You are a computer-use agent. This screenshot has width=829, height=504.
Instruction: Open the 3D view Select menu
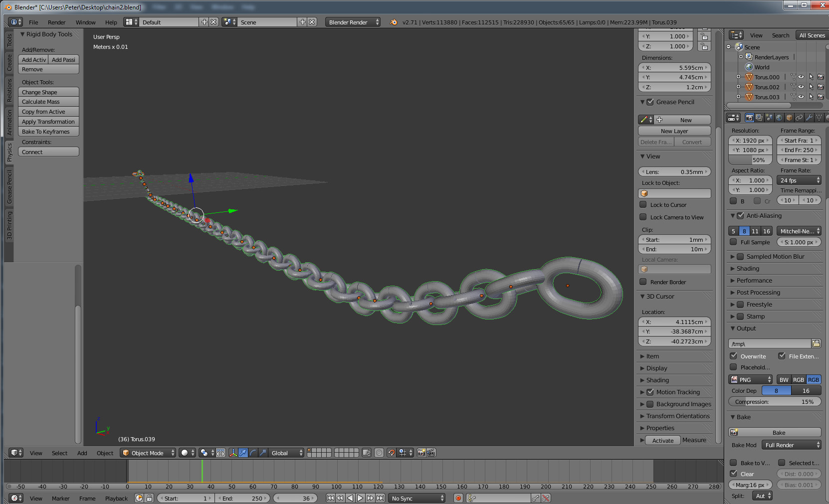(x=59, y=453)
